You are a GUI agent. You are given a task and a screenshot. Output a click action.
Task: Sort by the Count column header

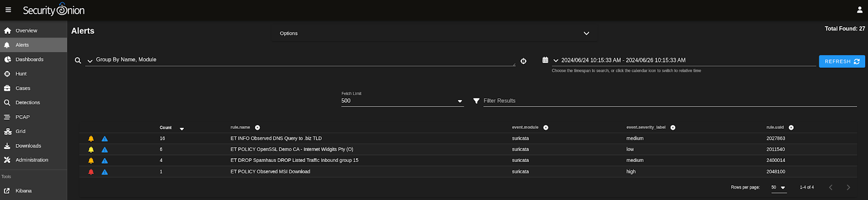[x=165, y=128]
